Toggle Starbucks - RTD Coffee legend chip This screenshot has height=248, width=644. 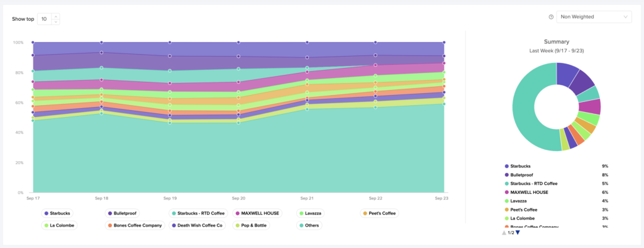pos(198,213)
